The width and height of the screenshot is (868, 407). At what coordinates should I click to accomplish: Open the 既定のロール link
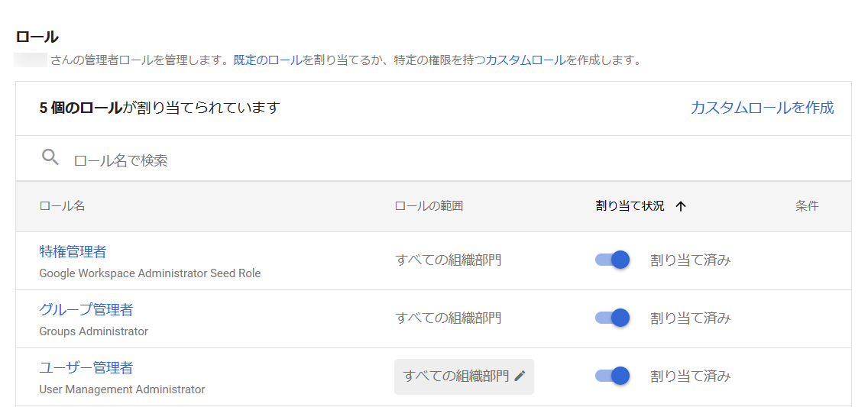click(x=268, y=60)
